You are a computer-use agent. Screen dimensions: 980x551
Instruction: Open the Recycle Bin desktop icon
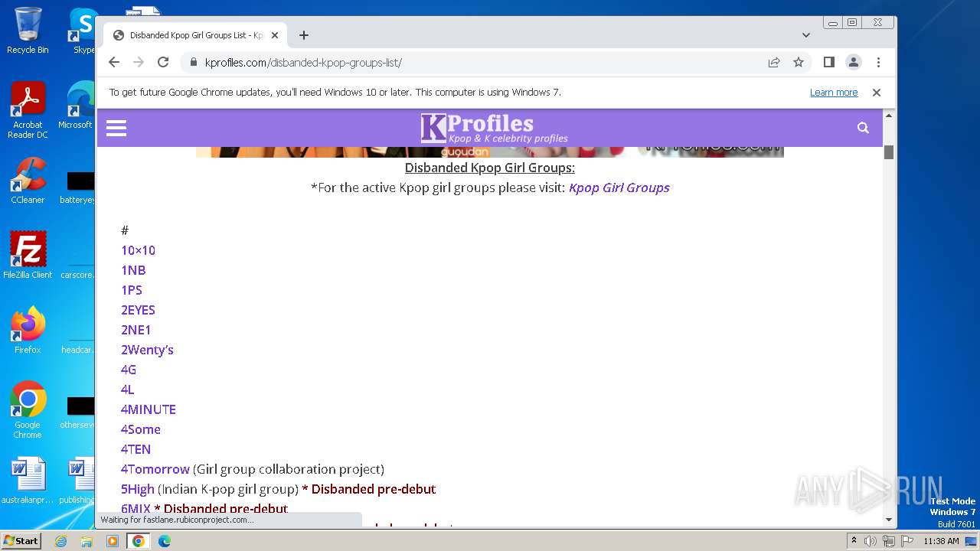(x=28, y=31)
